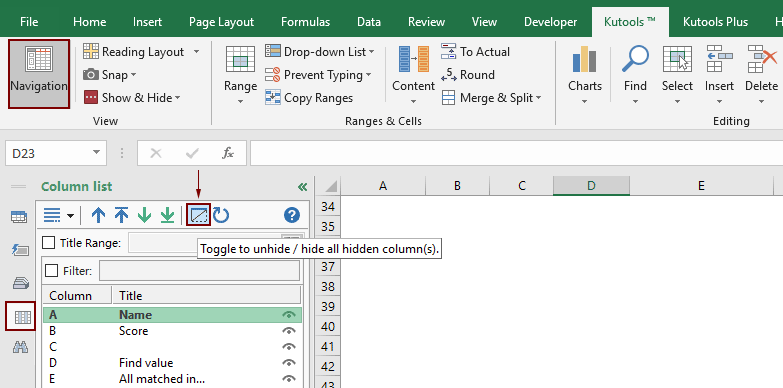The width and height of the screenshot is (783, 388).
Task: Click the move column up arrow
Action: [x=99, y=215]
